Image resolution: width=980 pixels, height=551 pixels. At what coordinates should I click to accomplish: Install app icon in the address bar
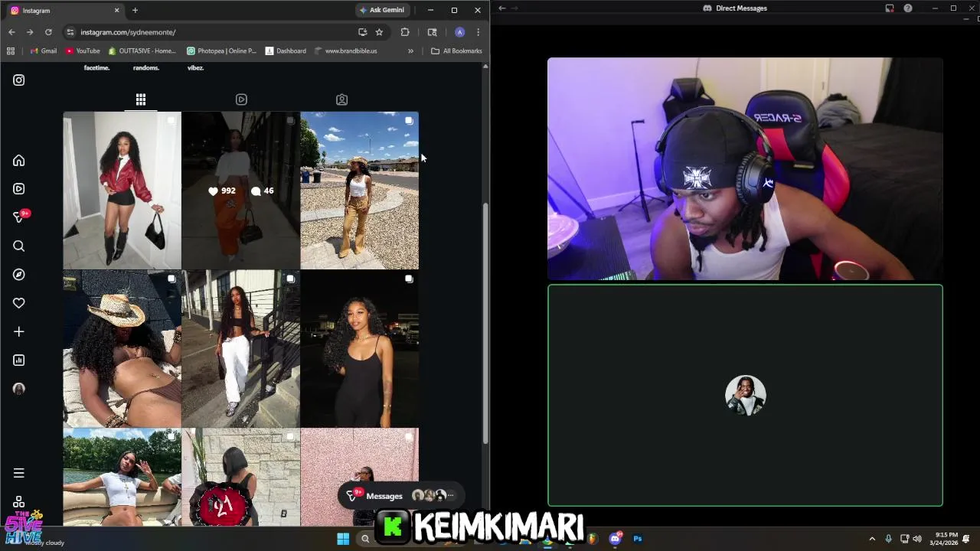362,32
